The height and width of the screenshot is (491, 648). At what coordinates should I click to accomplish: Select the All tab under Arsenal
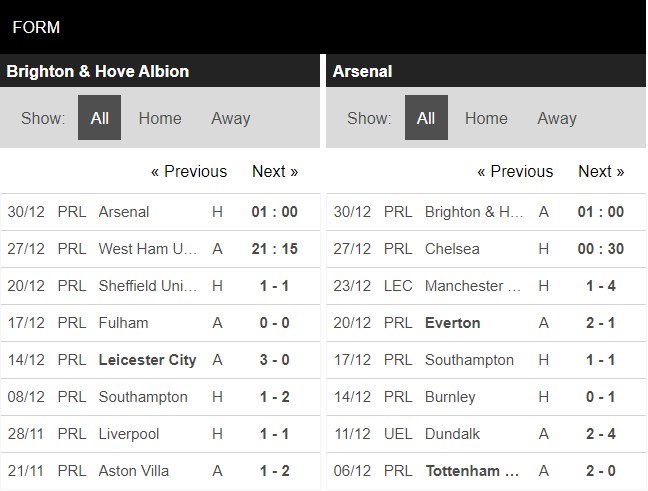pyautogui.click(x=426, y=118)
